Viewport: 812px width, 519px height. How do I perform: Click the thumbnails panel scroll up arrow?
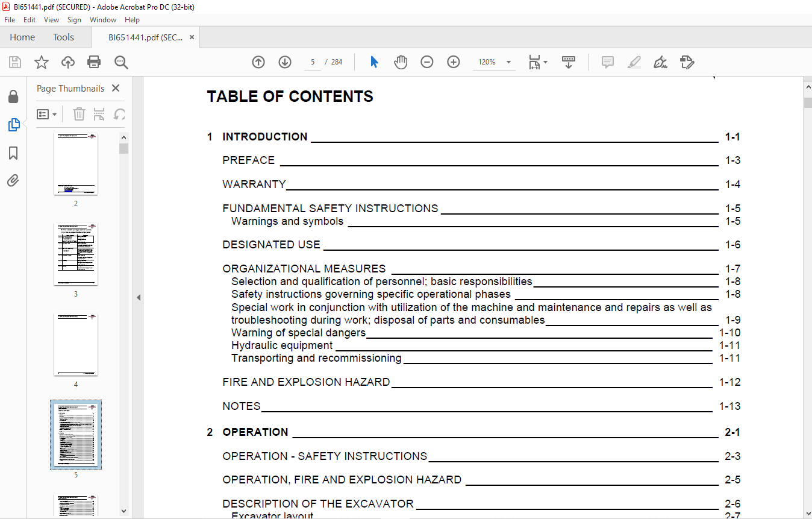tap(123, 137)
